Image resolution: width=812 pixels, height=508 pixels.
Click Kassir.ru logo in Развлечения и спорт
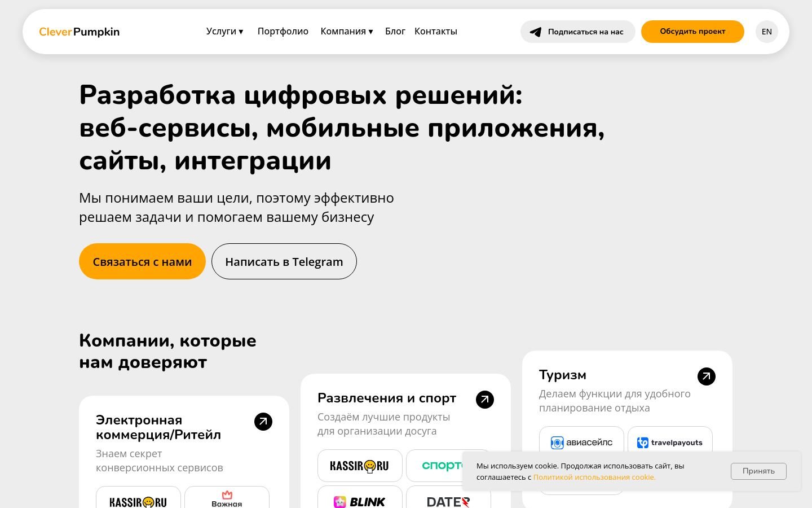(360, 466)
